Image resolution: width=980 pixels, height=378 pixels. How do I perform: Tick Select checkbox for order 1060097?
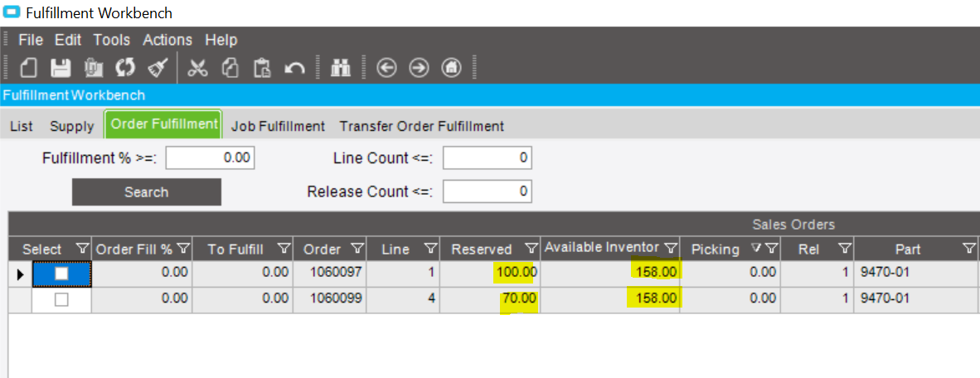pos(61,274)
